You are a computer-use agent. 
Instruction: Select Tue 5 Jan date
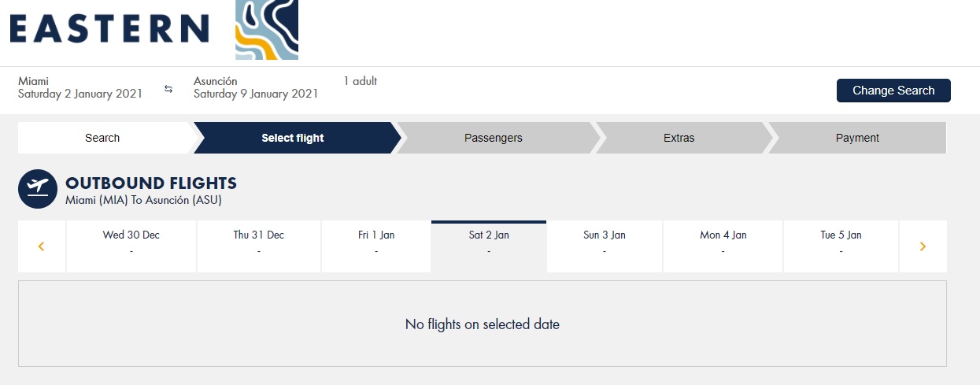coord(841,246)
